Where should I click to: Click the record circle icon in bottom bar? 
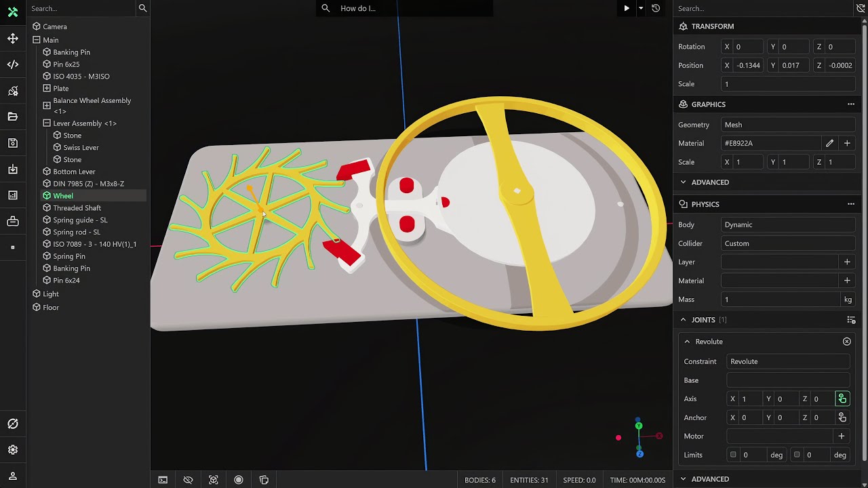point(239,480)
